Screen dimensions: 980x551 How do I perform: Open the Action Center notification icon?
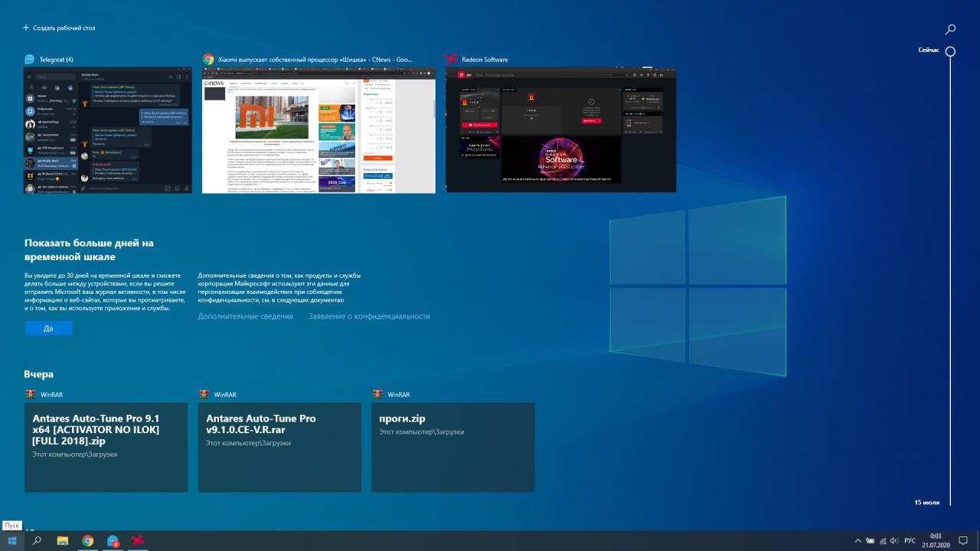pyautogui.click(x=963, y=541)
